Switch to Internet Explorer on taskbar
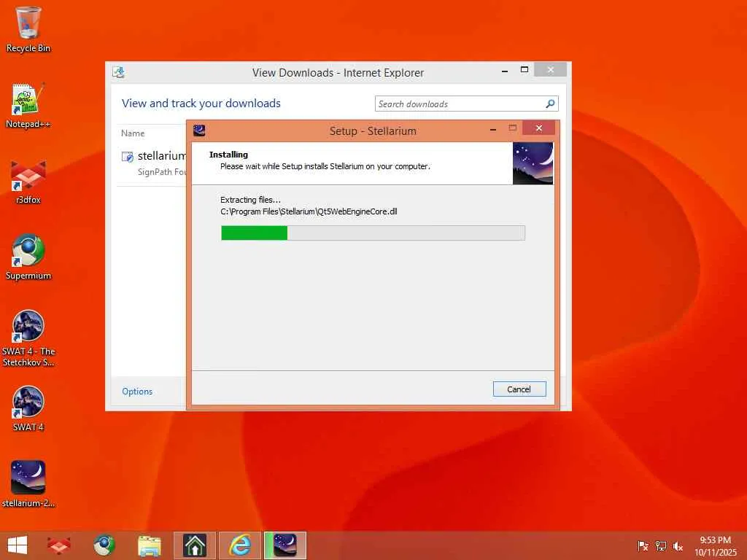 [240, 545]
